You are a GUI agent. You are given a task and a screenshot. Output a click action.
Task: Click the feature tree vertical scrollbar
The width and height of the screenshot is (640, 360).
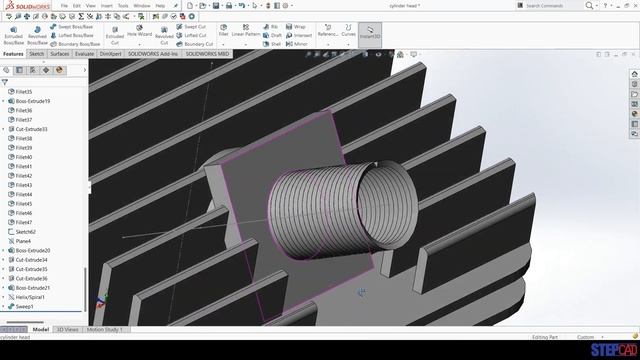(85, 289)
